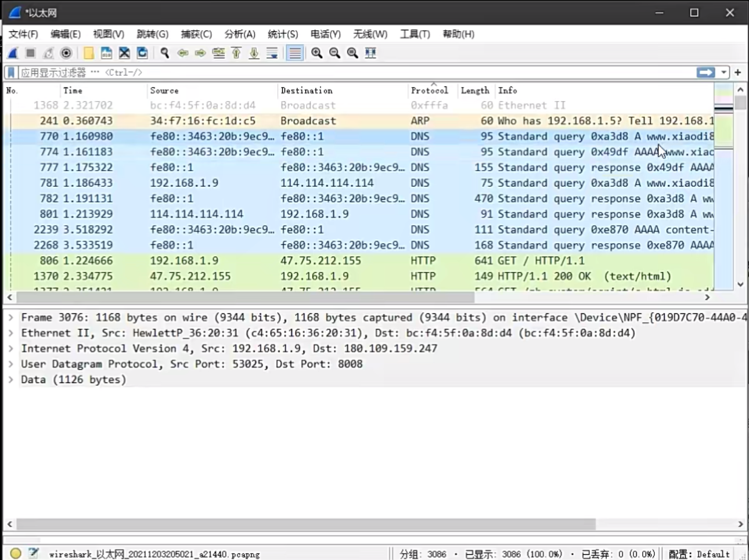The height and width of the screenshot is (560, 749).
Task: Select ARP packet number 241
Action: coord(359,121)
